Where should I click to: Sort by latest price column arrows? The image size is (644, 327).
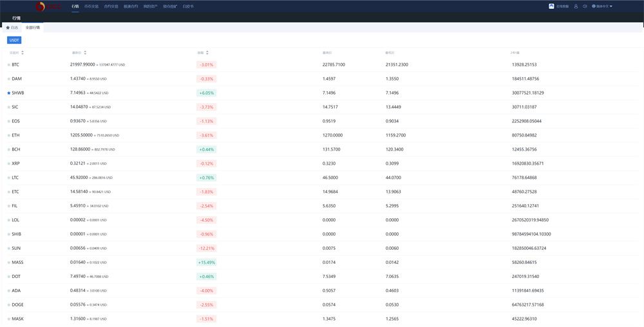coord(85,53)
